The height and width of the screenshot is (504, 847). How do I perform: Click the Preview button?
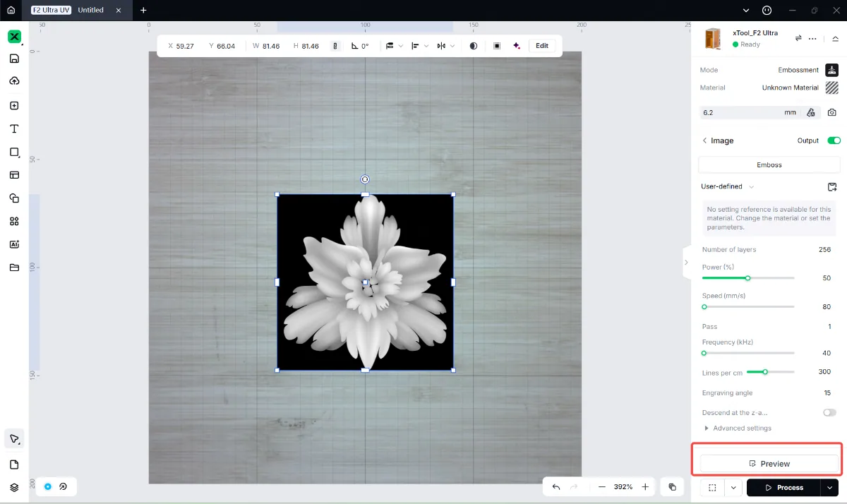769,464
